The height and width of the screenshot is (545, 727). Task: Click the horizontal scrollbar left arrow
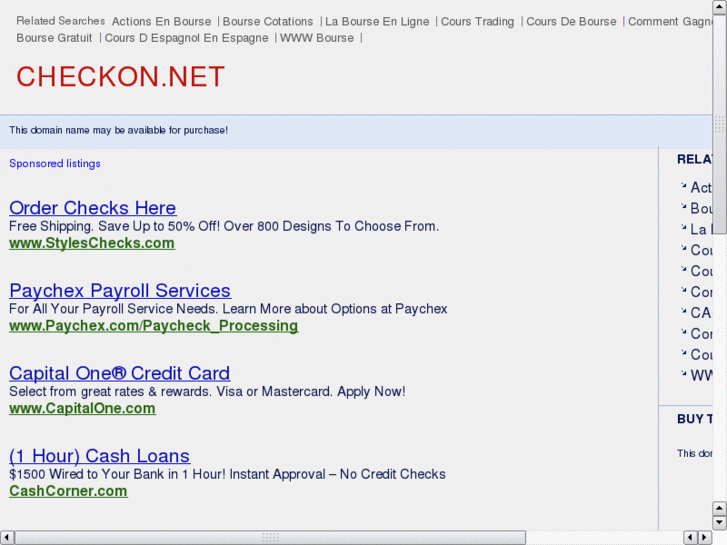tap(7, 538)
